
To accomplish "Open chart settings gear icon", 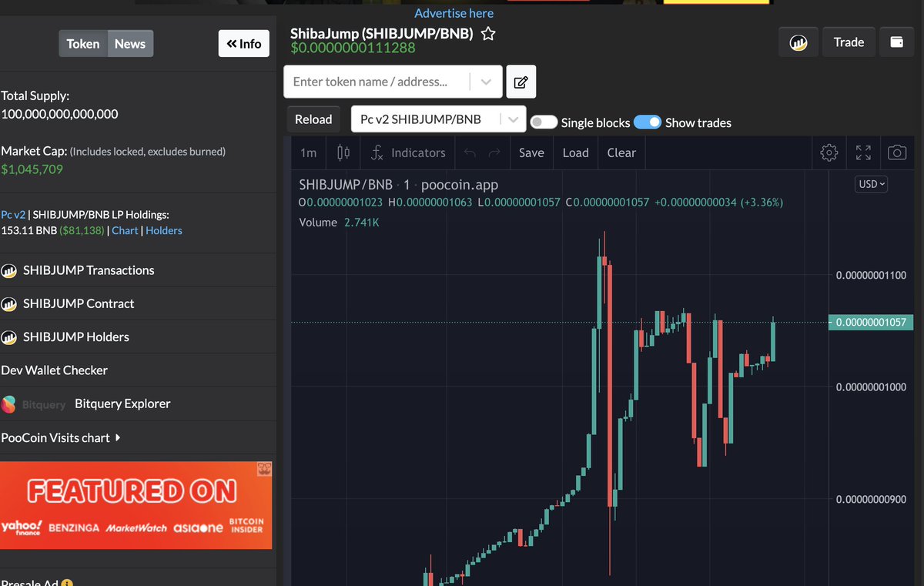I will click(x=829, y=152).
